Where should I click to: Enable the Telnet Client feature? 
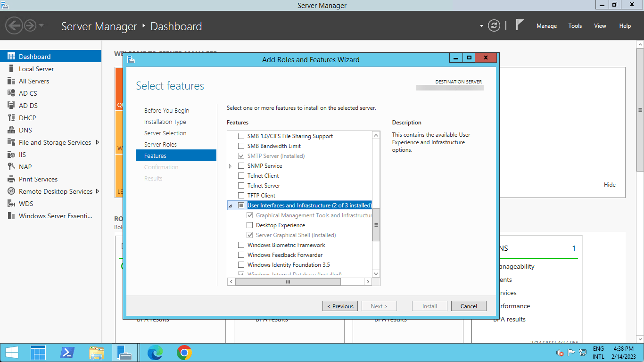pyautogui.click(x=241, y=176)
